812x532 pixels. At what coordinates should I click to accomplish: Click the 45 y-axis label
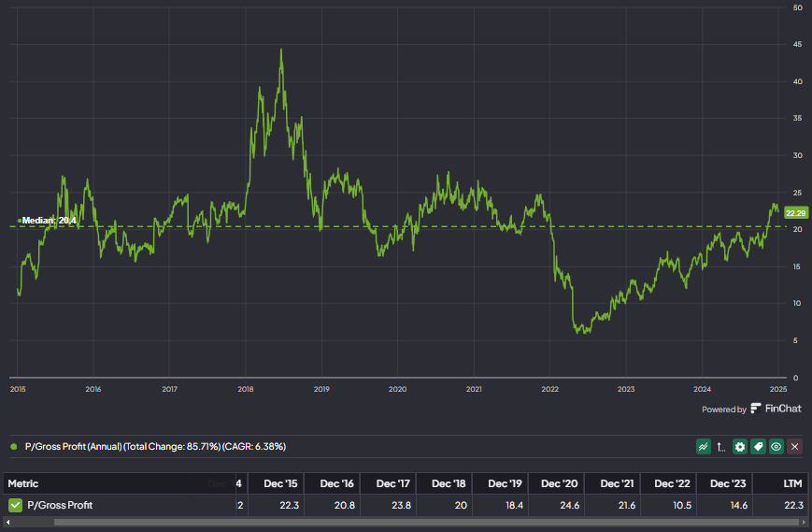[797, 45]
